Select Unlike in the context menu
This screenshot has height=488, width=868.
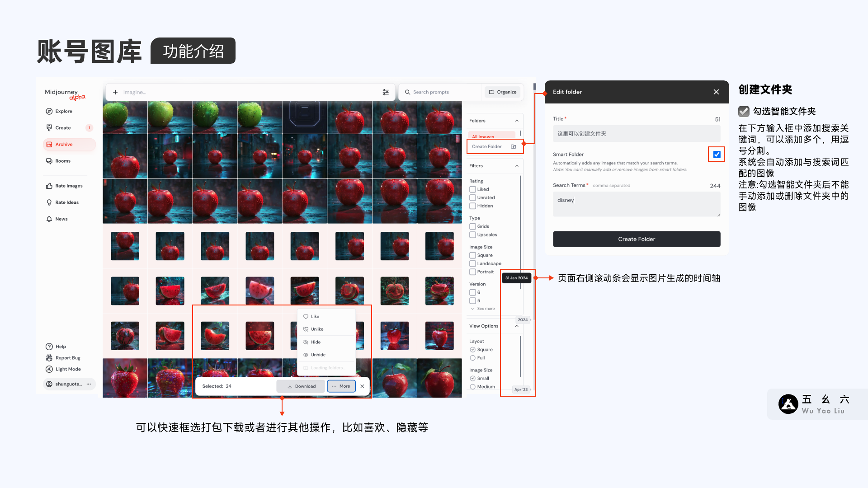coord(317,329)
